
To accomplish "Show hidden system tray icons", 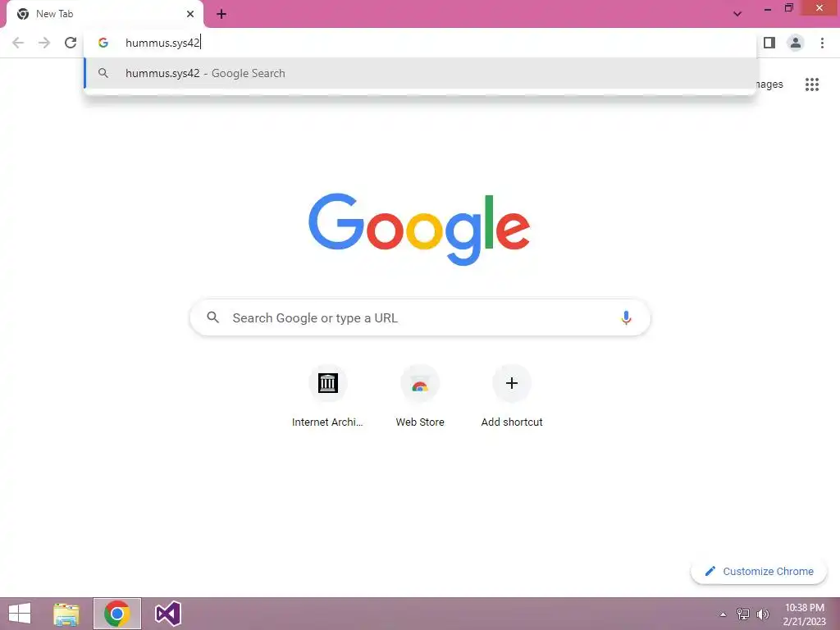I will click(x=723, y=614).
